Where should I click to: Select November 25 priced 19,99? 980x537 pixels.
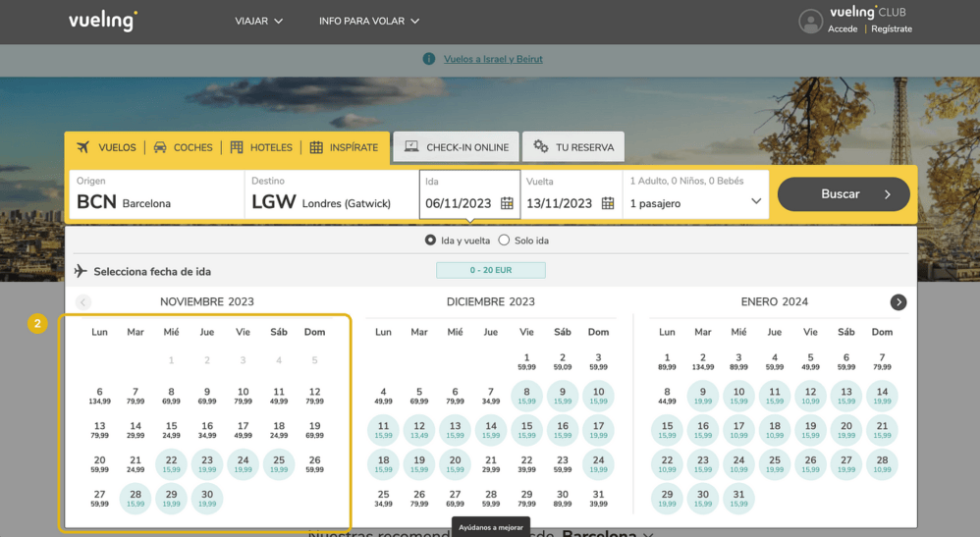click(x=279, y=463)
